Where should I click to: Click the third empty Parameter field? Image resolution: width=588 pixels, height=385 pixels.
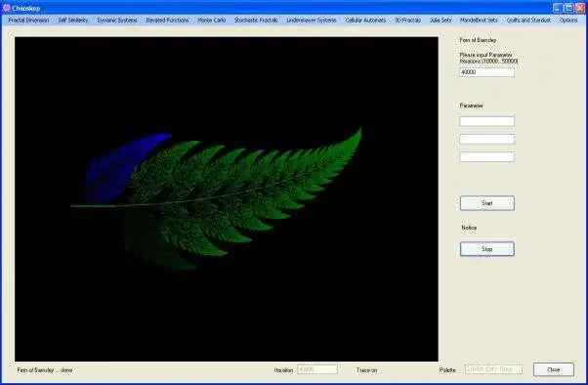coord(486,156)
